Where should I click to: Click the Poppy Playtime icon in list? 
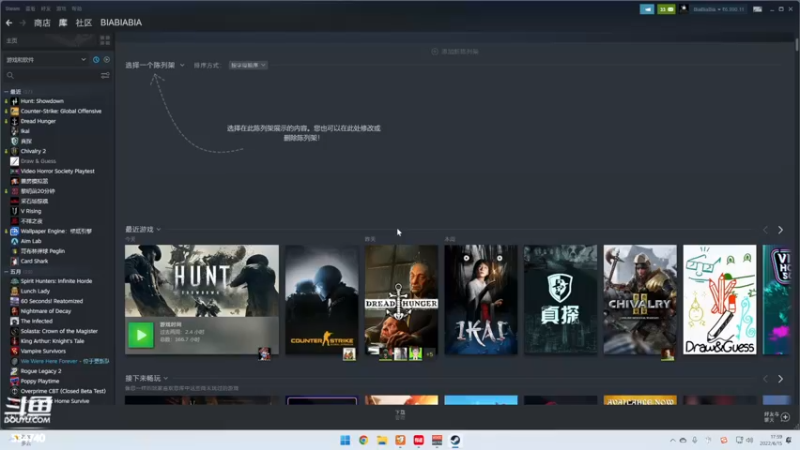click(x=14, y=381)
